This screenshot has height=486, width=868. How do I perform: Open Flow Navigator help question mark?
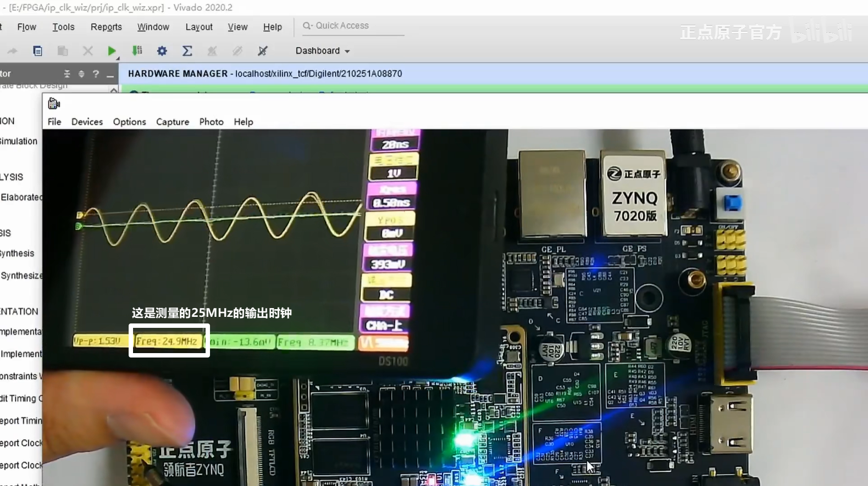pos(96,74)
